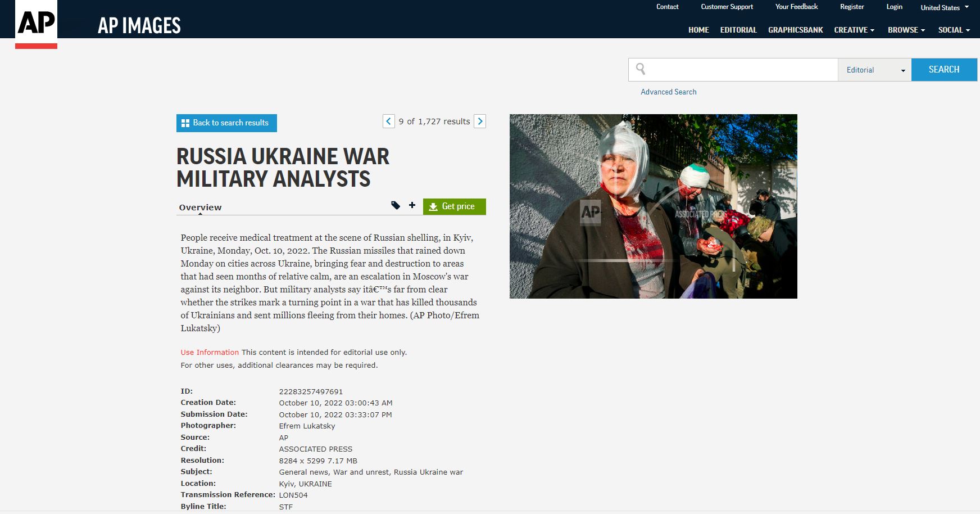Viewport: 980px width, 514px height.
Task: Go to next search result arrow
Action: 480,121
